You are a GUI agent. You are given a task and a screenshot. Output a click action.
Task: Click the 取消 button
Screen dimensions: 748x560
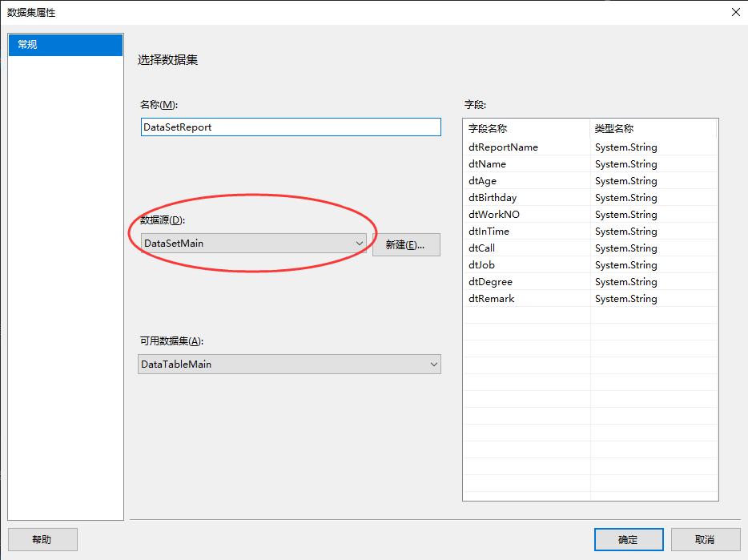(x=706, y=539)
